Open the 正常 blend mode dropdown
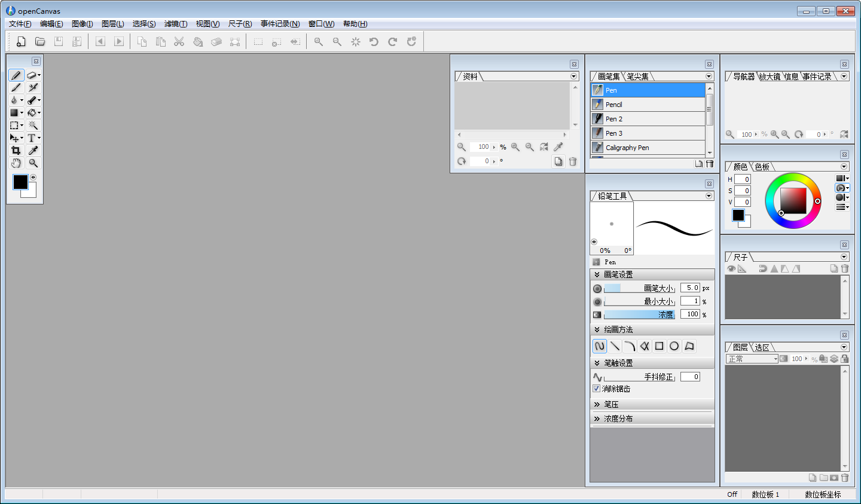Image resolution: width=861 pixels, height=504 pixels. [x=752, y=359]
